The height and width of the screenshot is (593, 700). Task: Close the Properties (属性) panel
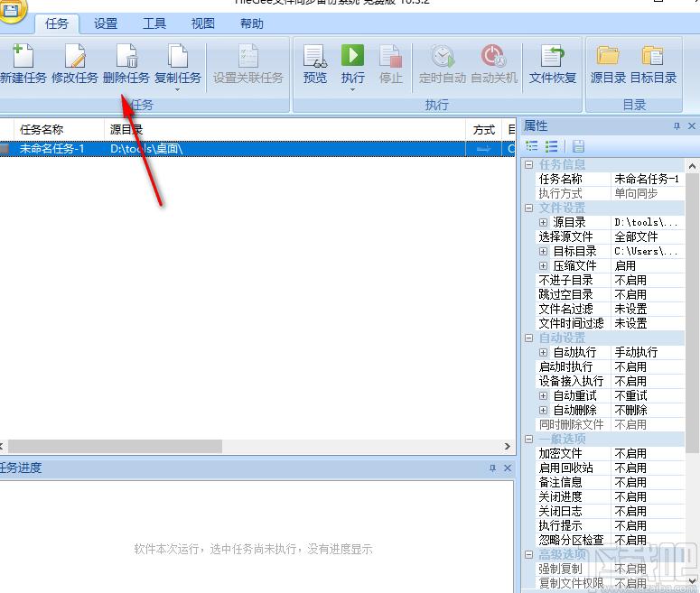click(x=692, y=126)
